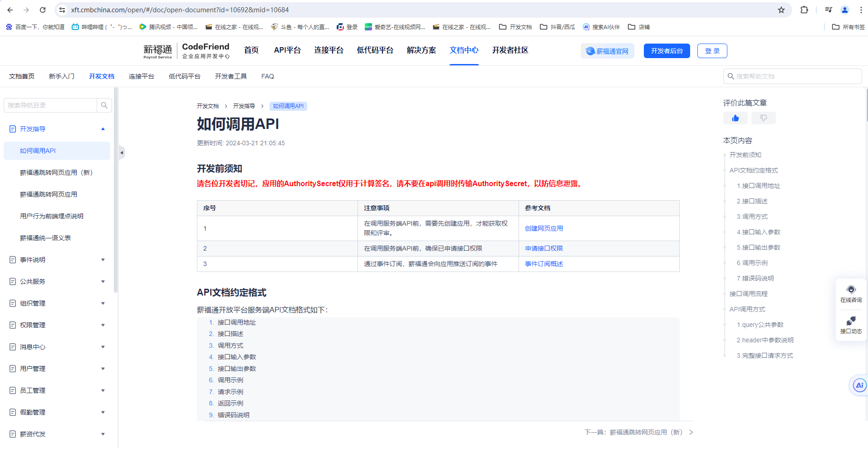Open the 店铺 bookmark folder
868x449 pixels.
tap(639, 27)
